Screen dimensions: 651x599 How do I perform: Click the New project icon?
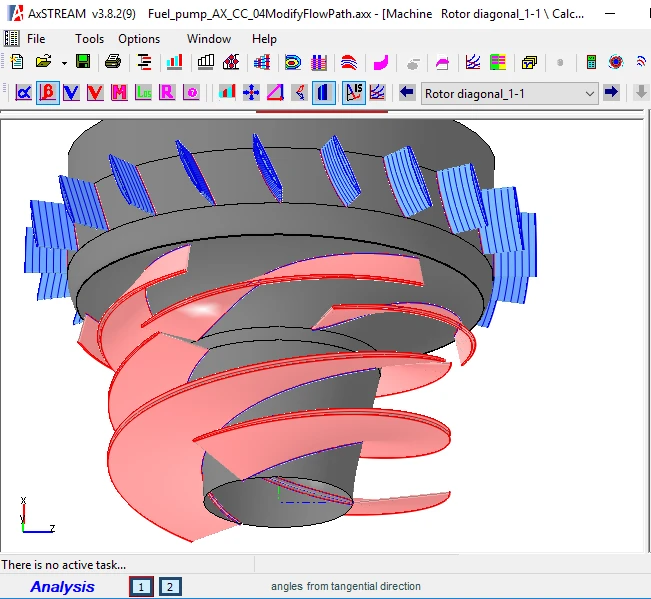[16, 62]
